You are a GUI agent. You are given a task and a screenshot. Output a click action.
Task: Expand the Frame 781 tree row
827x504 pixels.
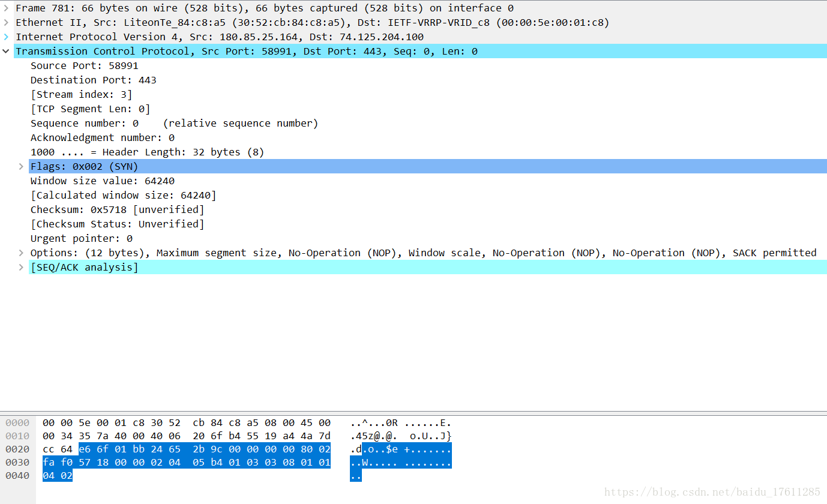(x=6, y=8)
